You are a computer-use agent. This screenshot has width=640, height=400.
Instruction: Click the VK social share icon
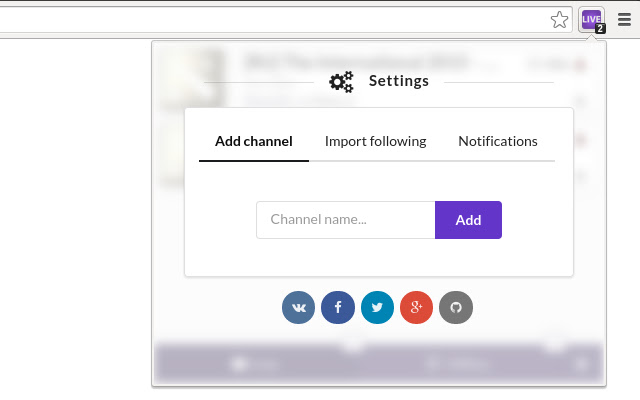(299, 307)
